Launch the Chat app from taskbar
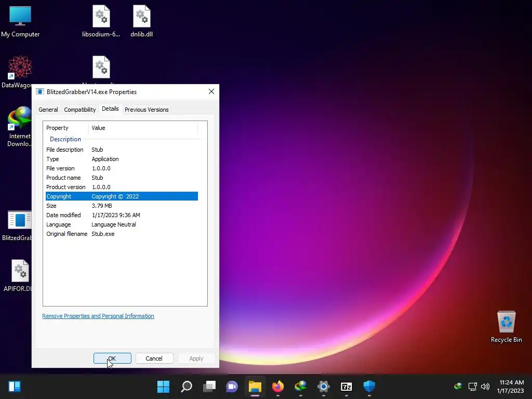 click(232, 387)
